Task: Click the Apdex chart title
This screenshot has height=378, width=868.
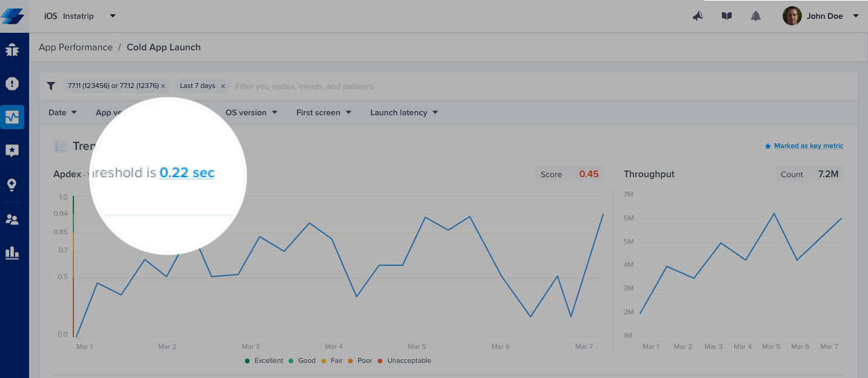Action: [x=67, y=174]
